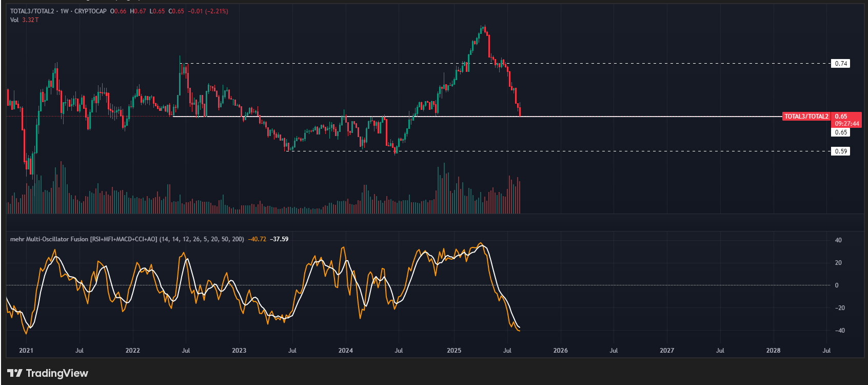Select the dashed horizontal line at 0.59

558,151
